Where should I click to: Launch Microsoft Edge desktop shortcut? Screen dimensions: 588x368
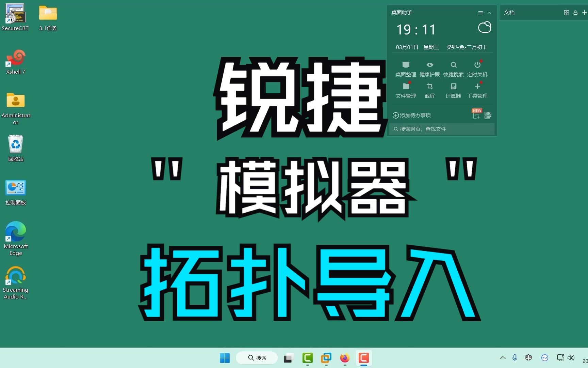tap(16, 239)
